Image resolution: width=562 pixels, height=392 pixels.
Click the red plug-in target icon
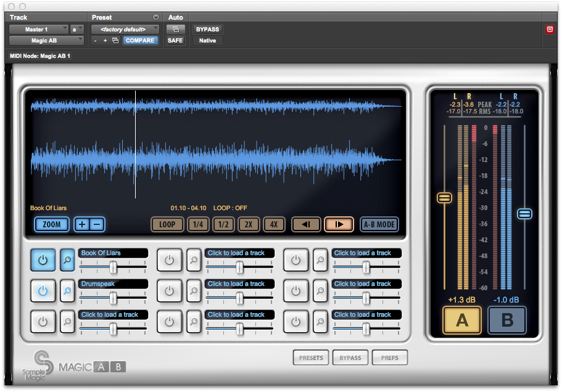pyautogui.click(x=550, y=29)
